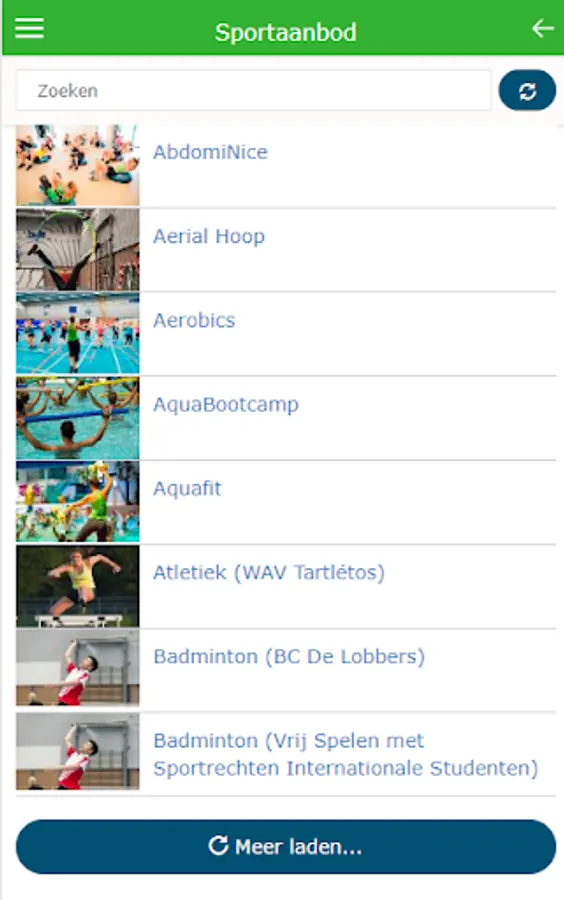Viewport: 564px width, 900px height.
Task: Click the Aquafit thumbnail image
Action: [x=77, y=502]
